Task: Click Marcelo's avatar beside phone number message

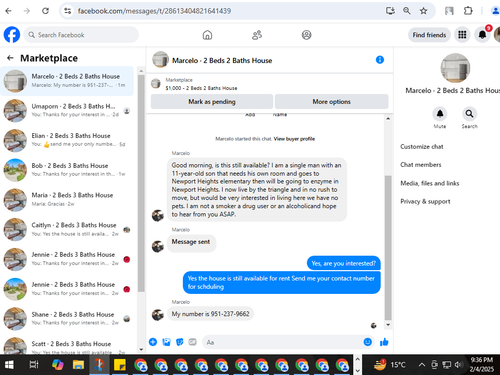Action: pos(158,314)
